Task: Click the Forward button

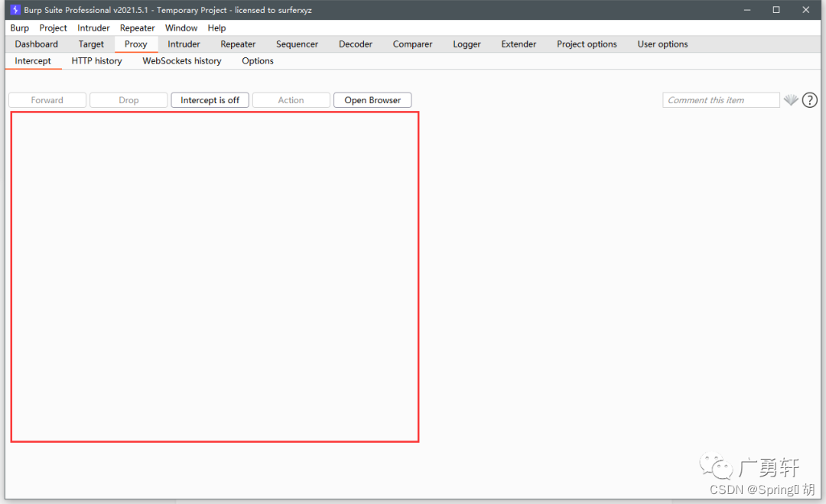Action: pos(47,100)
